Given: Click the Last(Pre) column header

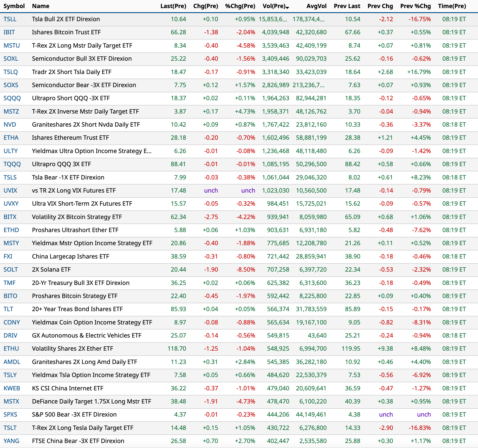Looking at the screenshot, I should point(173,6).
